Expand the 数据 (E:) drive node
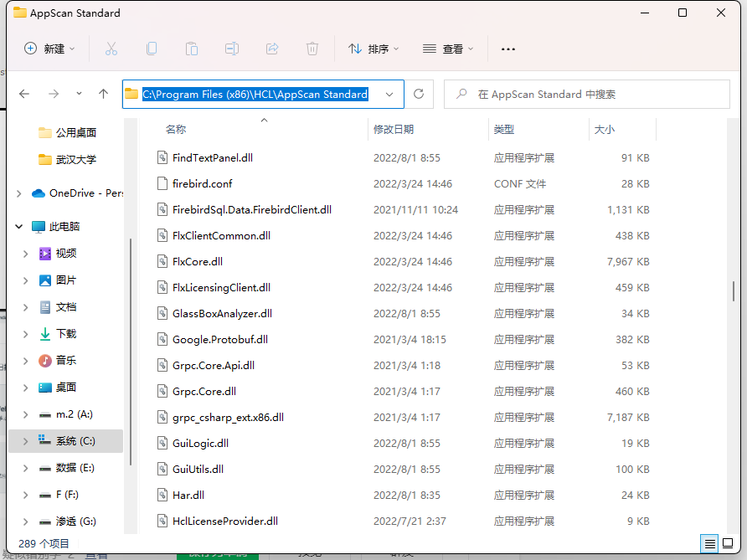Image resolution: width=747 pixels, height=560 pixels. tap(25, 468)
